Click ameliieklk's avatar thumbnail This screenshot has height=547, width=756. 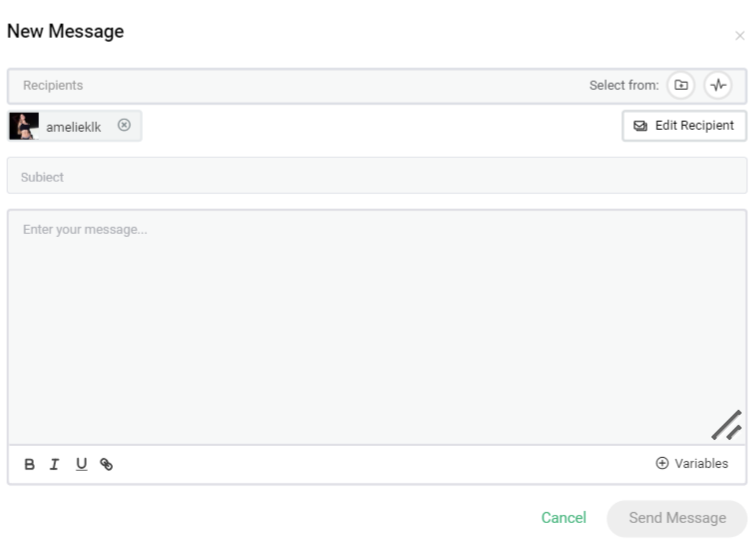[x=24, y=126]
